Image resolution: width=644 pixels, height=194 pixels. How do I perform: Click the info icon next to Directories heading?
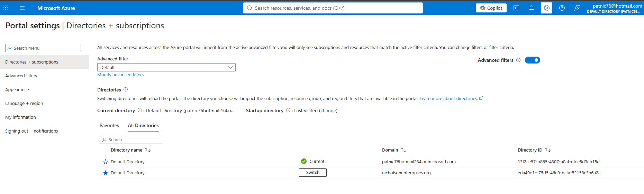click(126, 89)
